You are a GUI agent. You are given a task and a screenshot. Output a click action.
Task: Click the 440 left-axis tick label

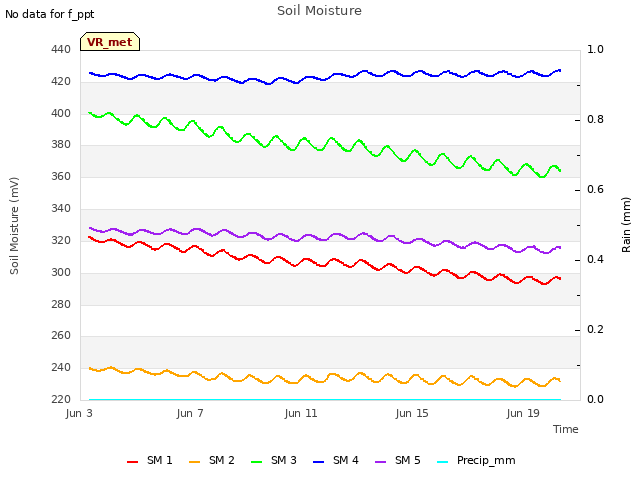(x=61, y=50)
